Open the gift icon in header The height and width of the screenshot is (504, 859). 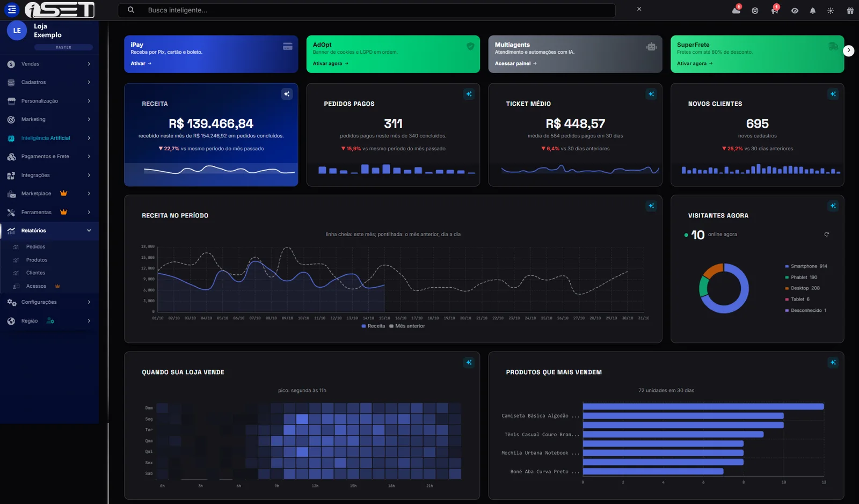850,11
